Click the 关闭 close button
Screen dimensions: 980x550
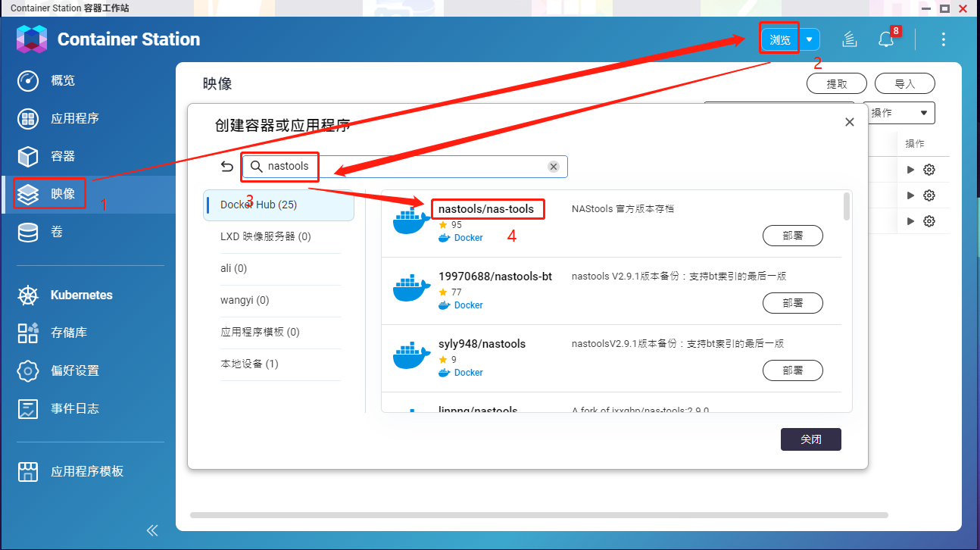[810, 439]
